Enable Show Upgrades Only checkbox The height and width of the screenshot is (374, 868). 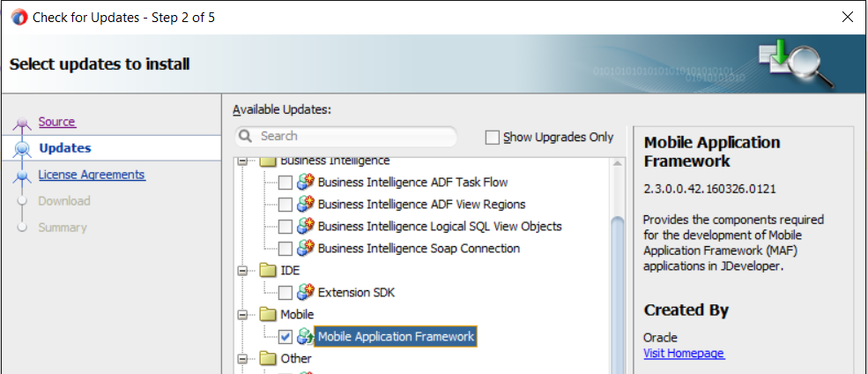point(492,138)
